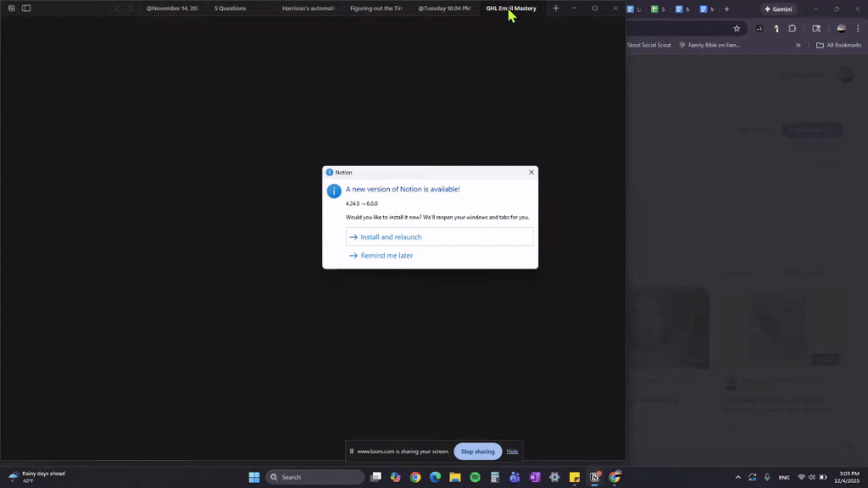This screenshot has height=488, width=868.
Task: Select the GHL Email Mastery tab
Action: point(511,8)
